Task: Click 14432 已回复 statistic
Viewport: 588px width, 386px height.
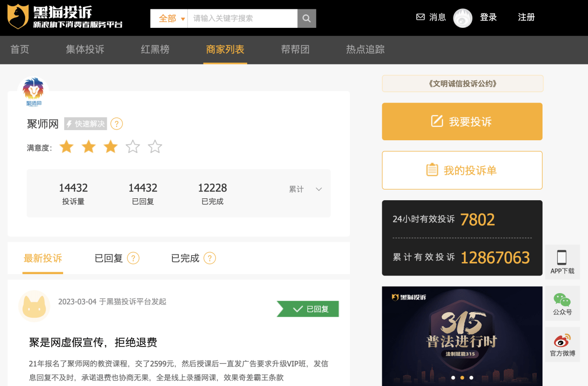Action: [x=143, y=194]
